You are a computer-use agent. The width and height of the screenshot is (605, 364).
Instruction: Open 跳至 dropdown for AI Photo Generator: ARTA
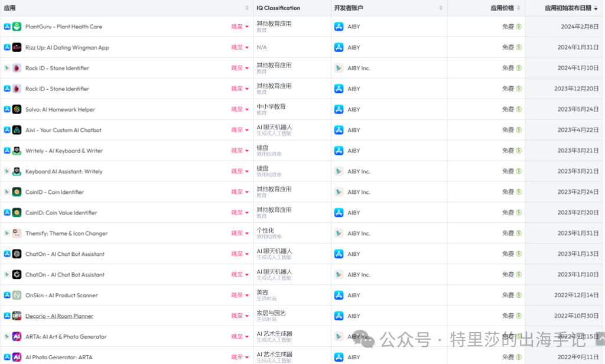240,357
